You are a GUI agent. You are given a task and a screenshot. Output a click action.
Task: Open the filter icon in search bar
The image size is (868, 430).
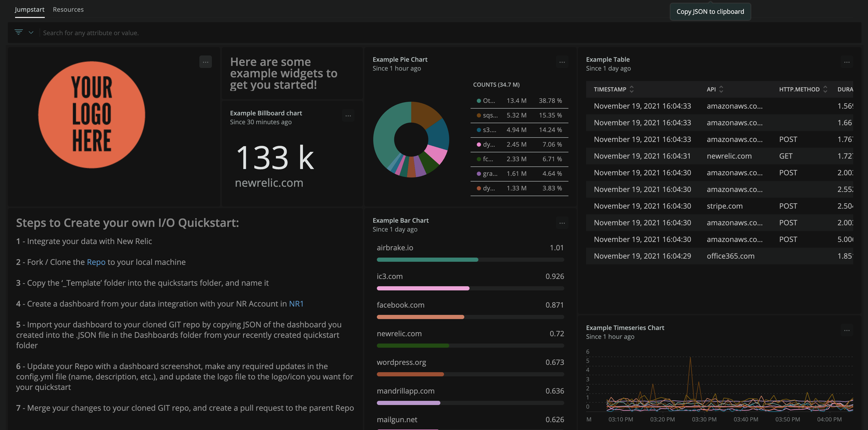18,32
